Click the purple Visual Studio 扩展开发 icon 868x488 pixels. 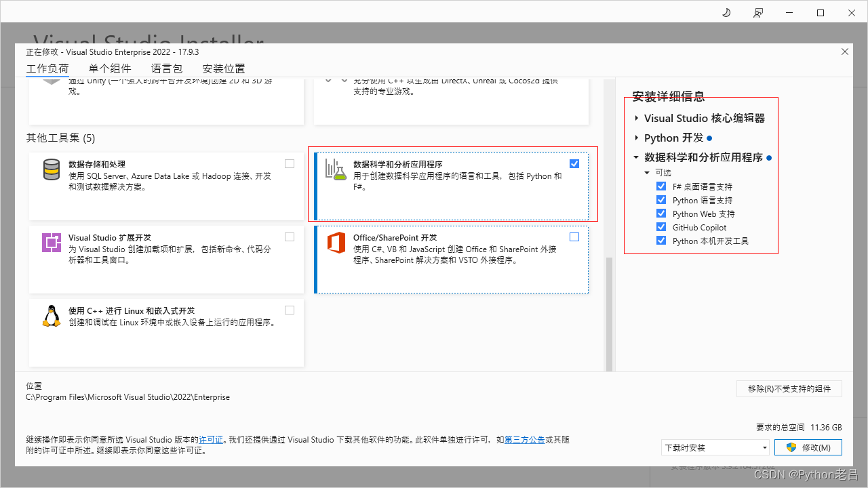point(52,242)
